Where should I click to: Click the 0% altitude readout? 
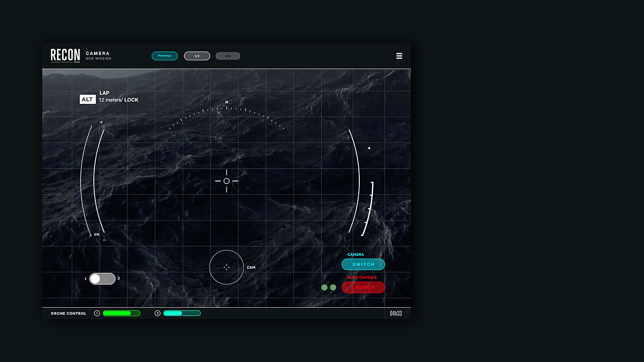pyautogui.click(x=97, y=234)
